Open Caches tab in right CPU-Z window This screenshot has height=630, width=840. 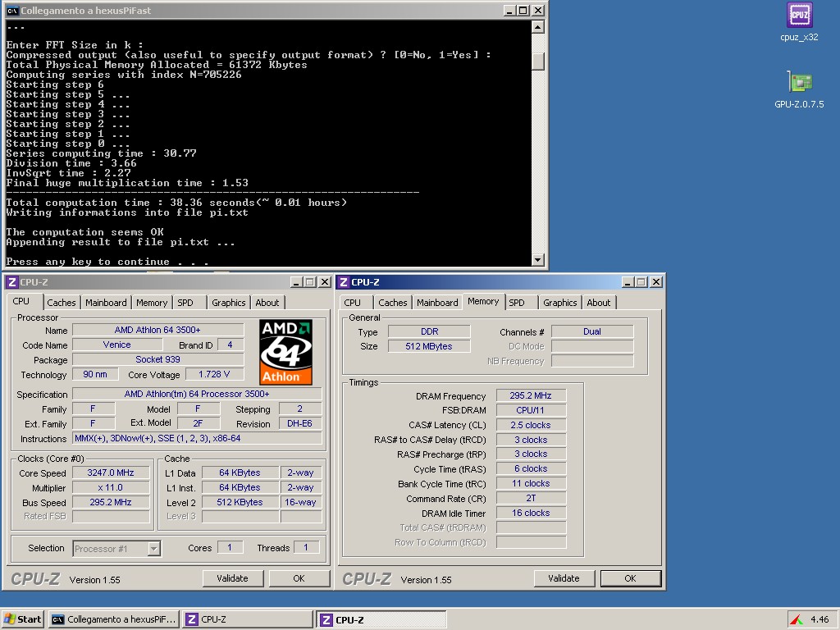click(393, 303)
